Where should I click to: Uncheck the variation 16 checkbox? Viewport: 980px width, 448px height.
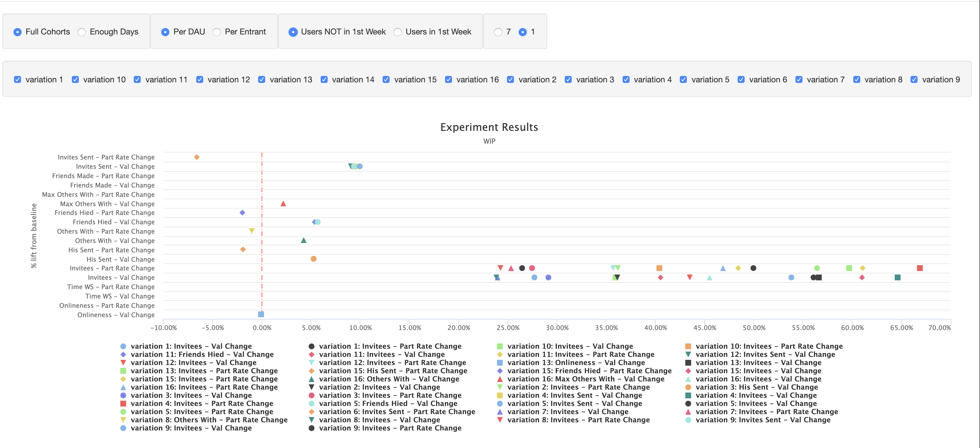pyautogui.click(x=449, y=79)
